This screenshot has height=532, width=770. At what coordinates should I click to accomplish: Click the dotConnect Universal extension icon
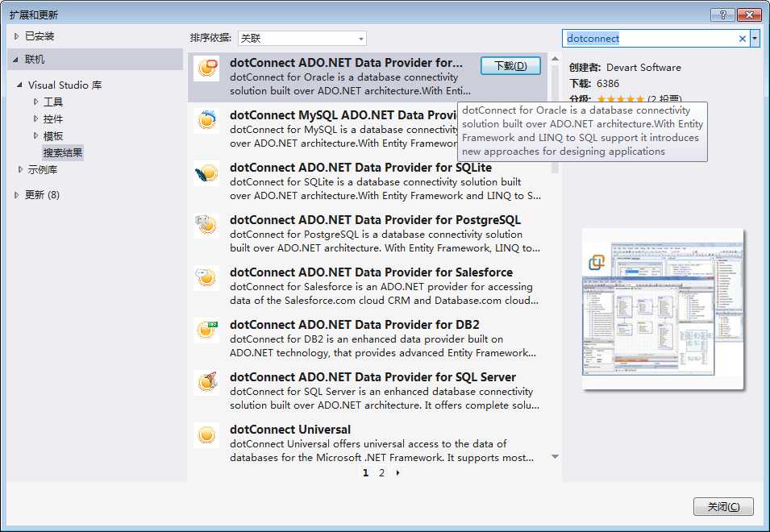(206, 434)
